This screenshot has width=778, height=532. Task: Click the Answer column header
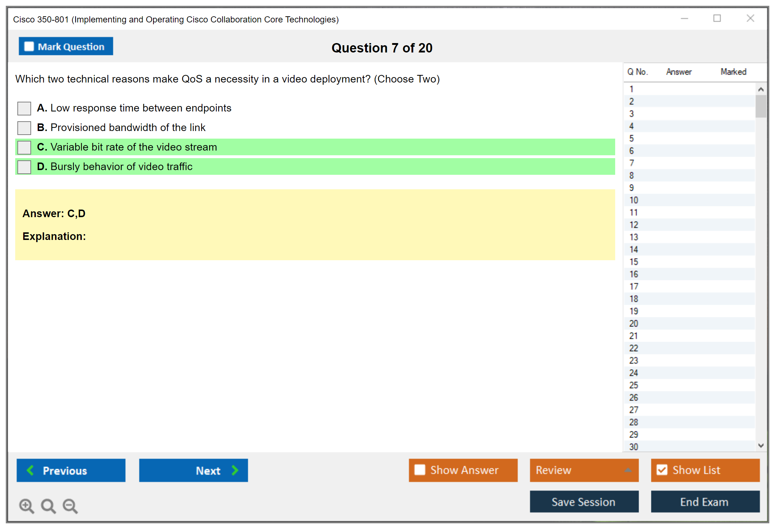coord(678,72)
